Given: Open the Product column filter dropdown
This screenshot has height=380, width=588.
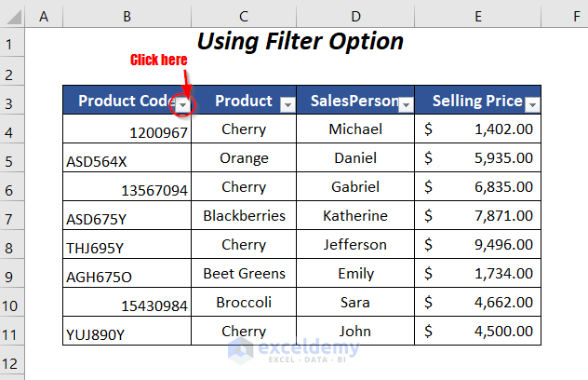Looking at the screenshot, I should [x=287, y=105].
